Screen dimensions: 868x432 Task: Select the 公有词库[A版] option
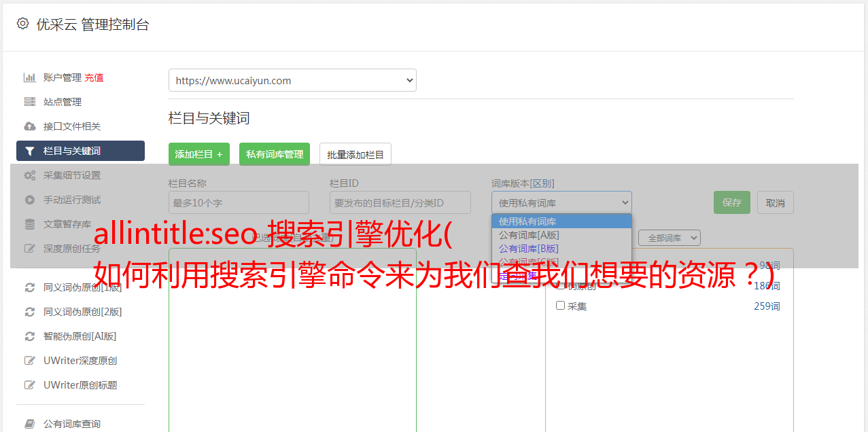[561, 234]
